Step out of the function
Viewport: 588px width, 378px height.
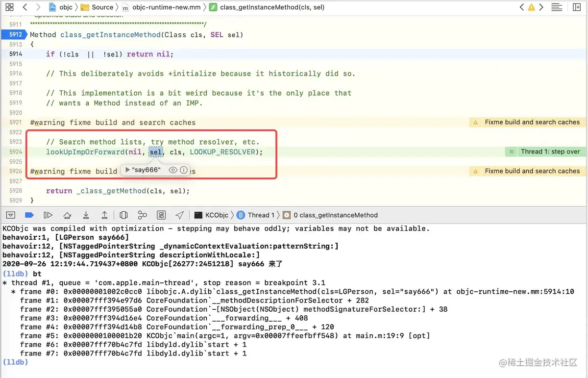104,215
